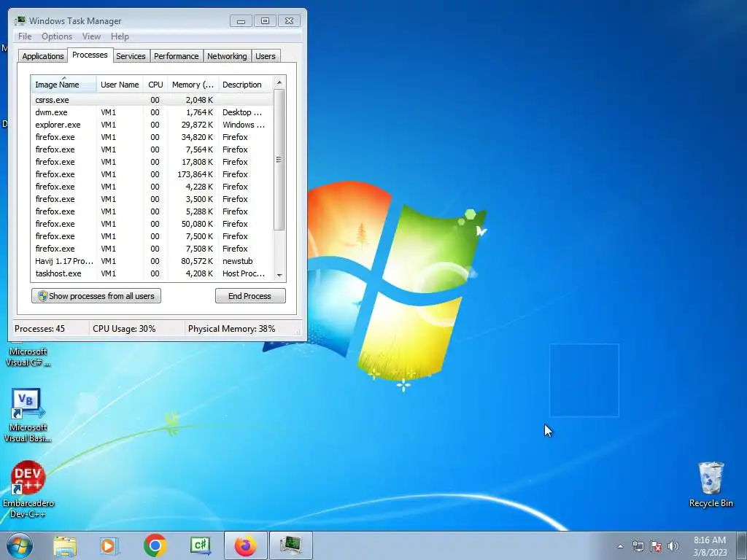Close the Task Manager window

tap(289, 21)
